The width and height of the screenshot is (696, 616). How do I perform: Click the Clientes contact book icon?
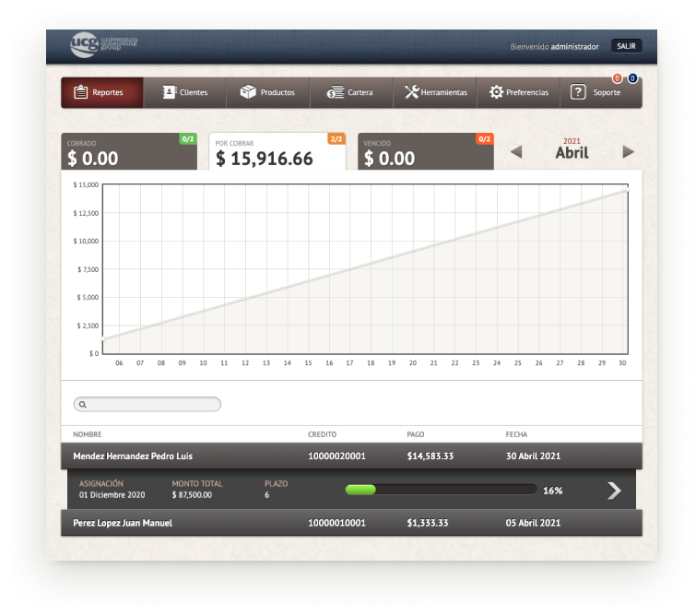point(169,92)
